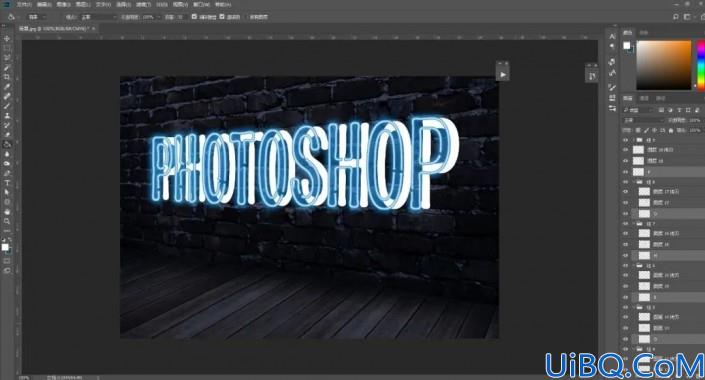Filter layers by type (T) icon

pyautogui.click(x=679, y=110)
